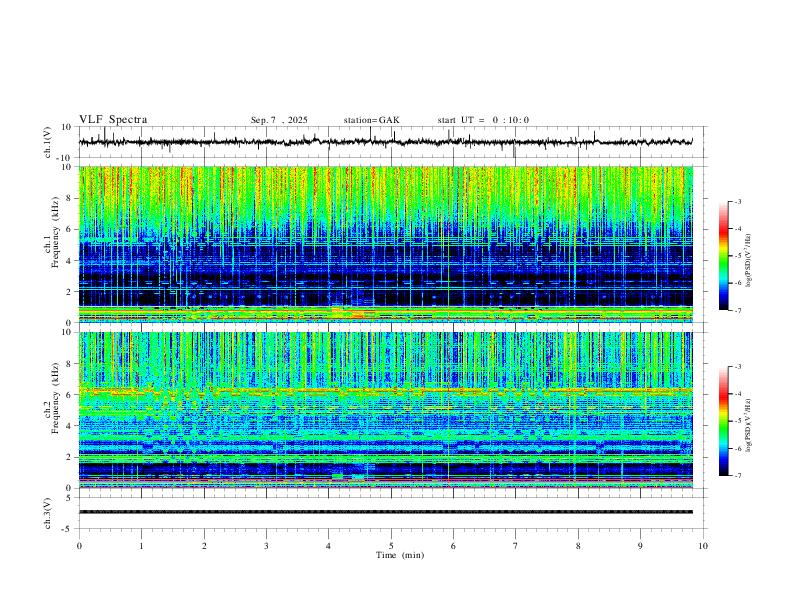Click the "4" kHz tick on ch.2 frequency axis
The width and height of the screenshot is (792, 612).
click(70, 426)
